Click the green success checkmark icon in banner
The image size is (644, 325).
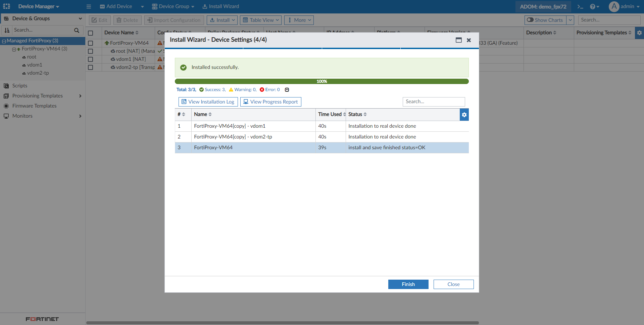click(183, 67)
